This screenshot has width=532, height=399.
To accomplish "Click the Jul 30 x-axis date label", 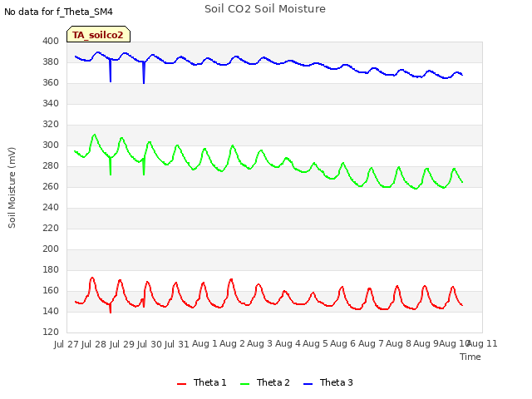I will tap(150, 344).
